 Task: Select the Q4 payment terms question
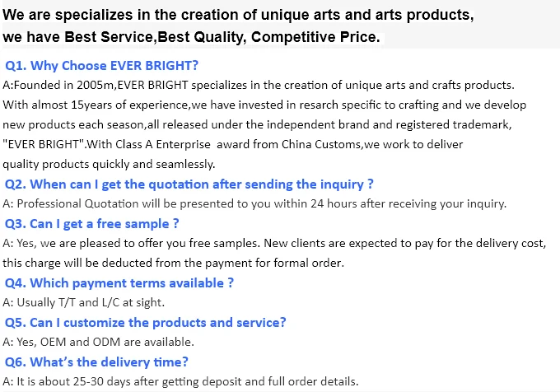[x=119, y=282]
